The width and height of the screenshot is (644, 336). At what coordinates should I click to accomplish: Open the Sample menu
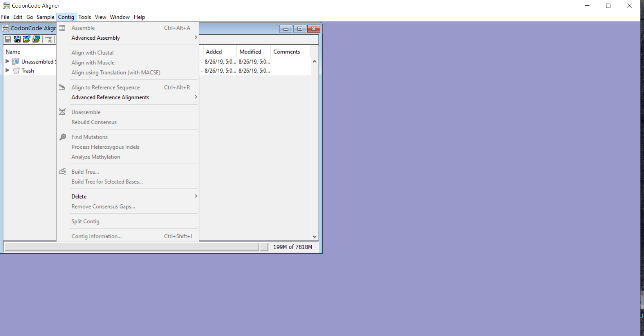pos(46,17)
